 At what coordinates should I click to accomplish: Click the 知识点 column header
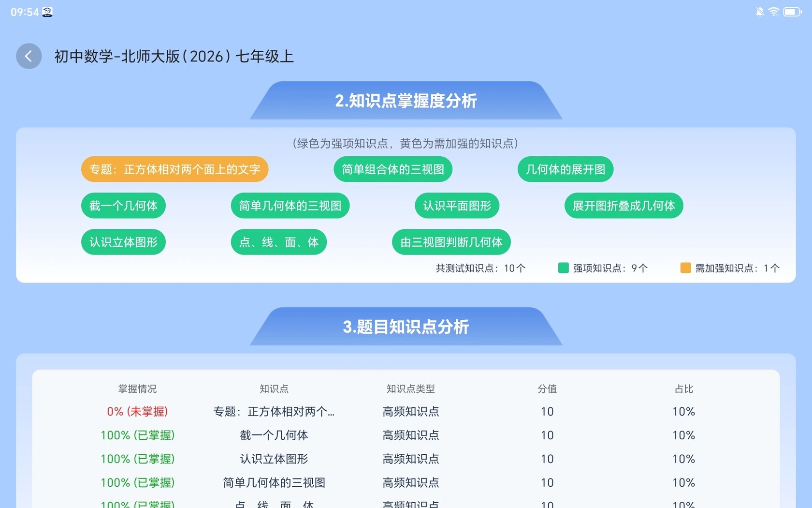[x=274, y=389]
